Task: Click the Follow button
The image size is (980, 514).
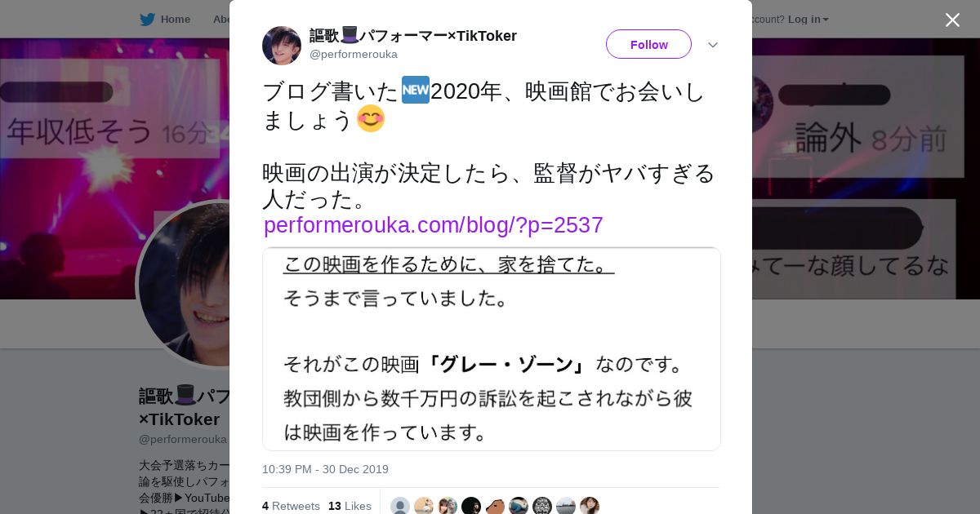Action: coord(648,44)
